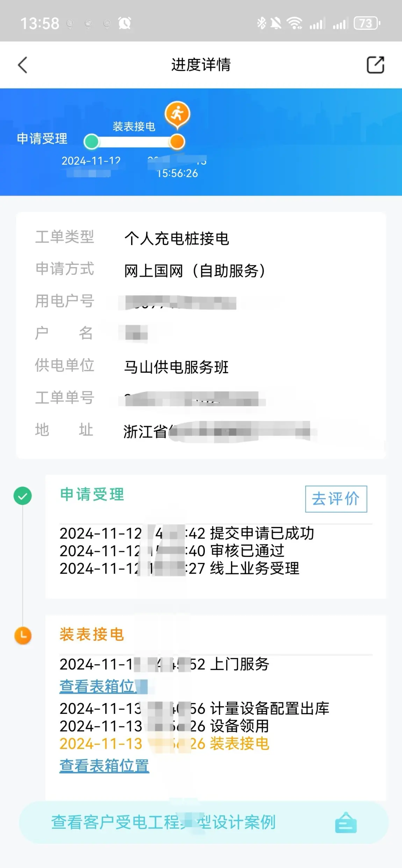Tap the orange clock icon beside 装表接电
This screenshot has width=402, height=868.
pyautogui.click(x=23, y=635)
